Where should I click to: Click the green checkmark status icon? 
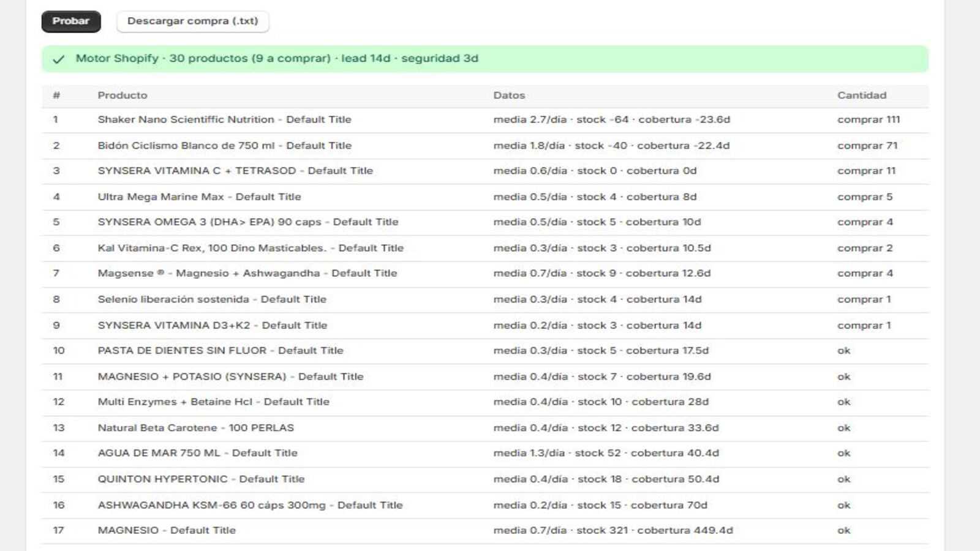coord(59,59)
